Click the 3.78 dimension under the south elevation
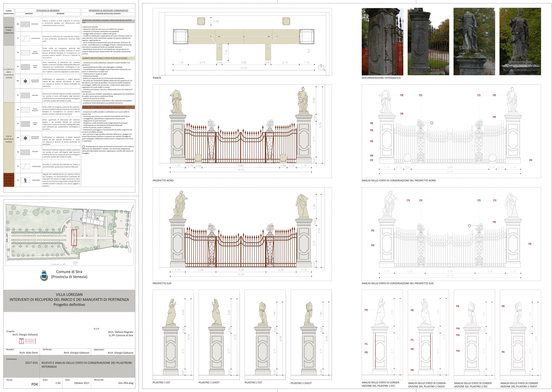Screen dimensions: 552x392 (x=241, y=270)
